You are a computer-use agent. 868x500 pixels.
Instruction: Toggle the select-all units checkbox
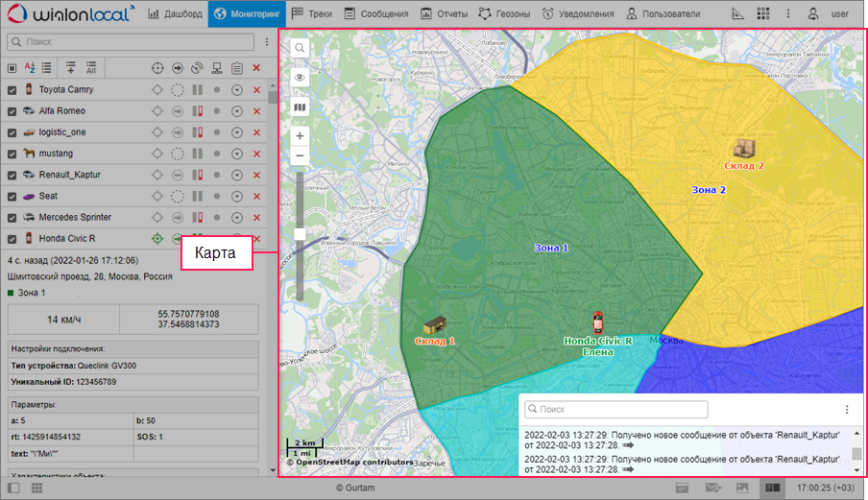(12, 68)
